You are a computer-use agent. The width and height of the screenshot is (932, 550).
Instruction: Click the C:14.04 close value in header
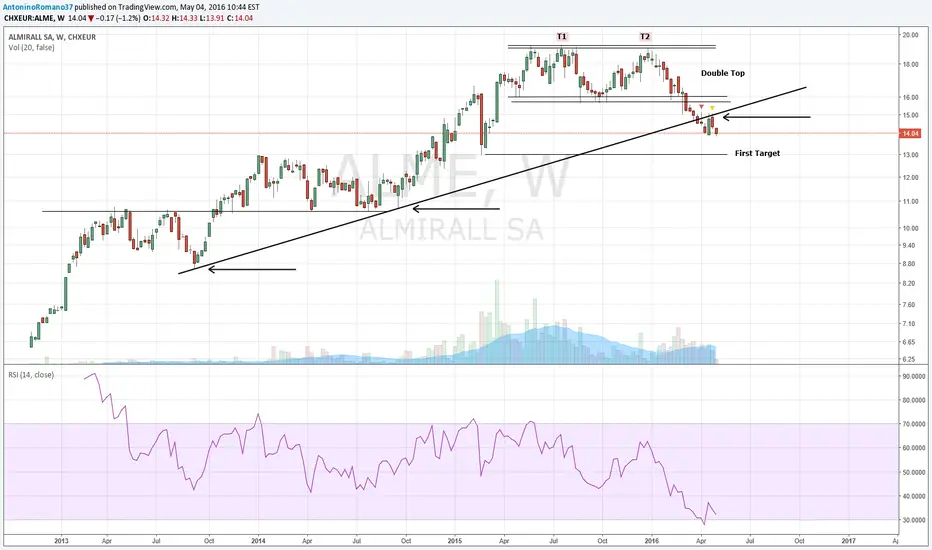240,18
